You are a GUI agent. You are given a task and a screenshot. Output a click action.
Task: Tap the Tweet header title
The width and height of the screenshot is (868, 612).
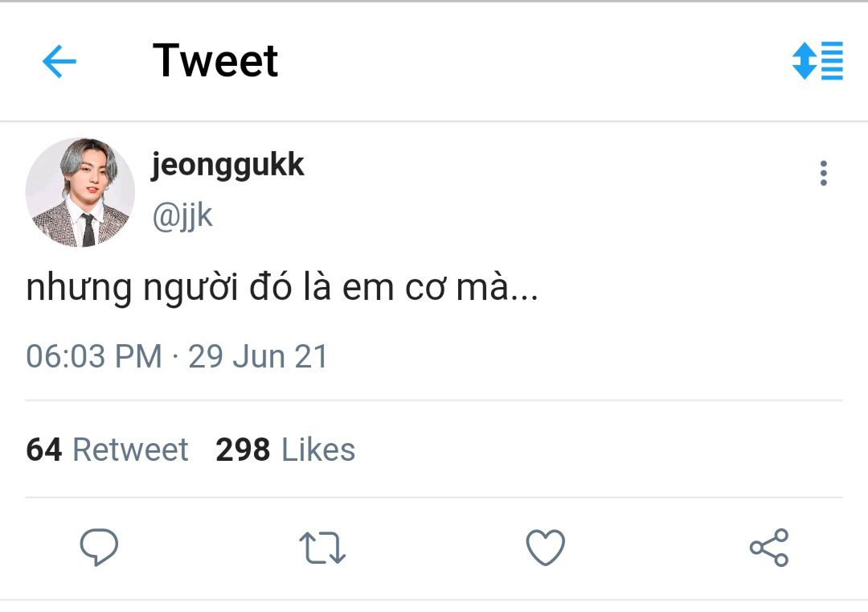pos(215,61)
